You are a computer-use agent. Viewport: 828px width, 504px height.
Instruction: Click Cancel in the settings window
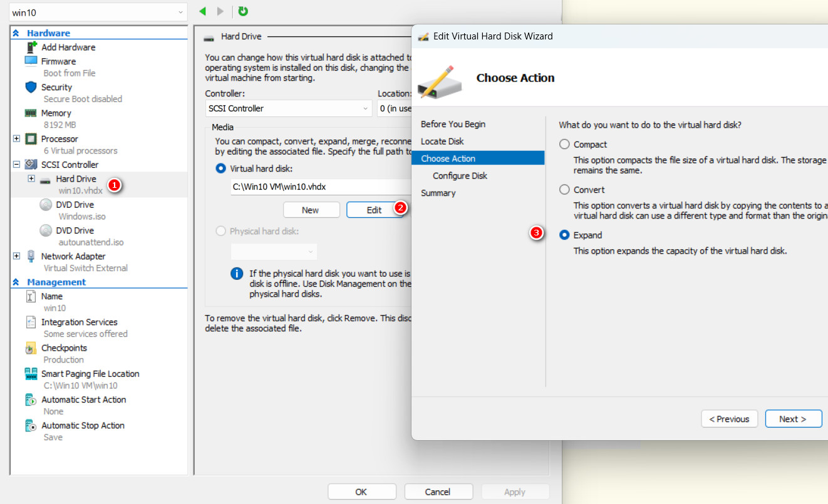438,491
